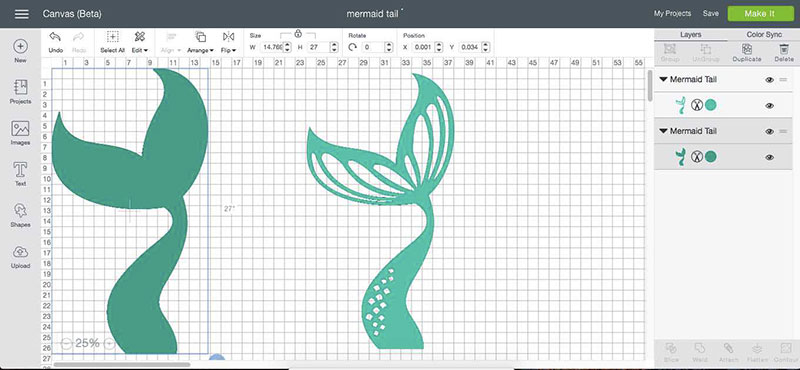Click the Weld tool icon
The height and width of the screenshot is (370, 800).
(699, 349)
